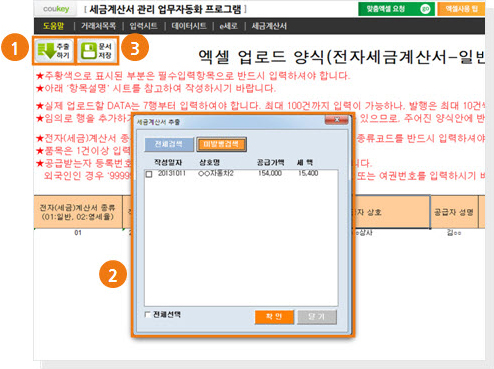Close the 세금계산서 추출 dialog
494x369 pixels.
pyautogui.click(x=337, y=120)
